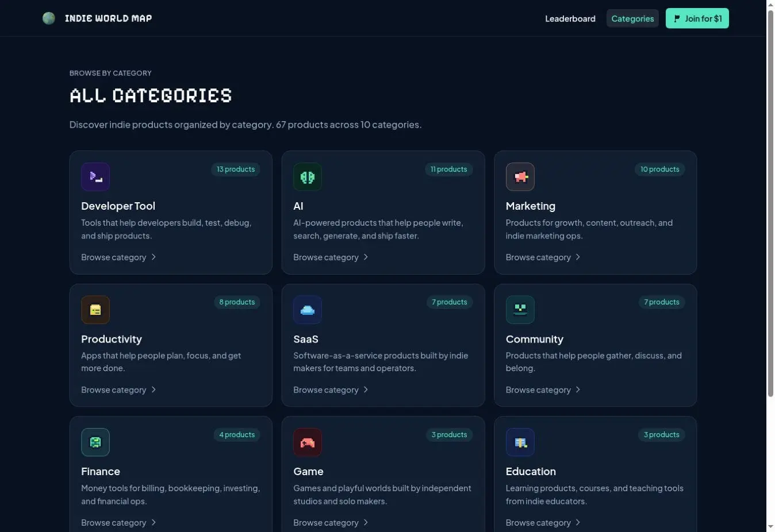This screenshot has width=775, height=532.
Task: Open the chevron next to Developer Tool's Browse category
Action: pyautogui.click(x=154, y=257)
